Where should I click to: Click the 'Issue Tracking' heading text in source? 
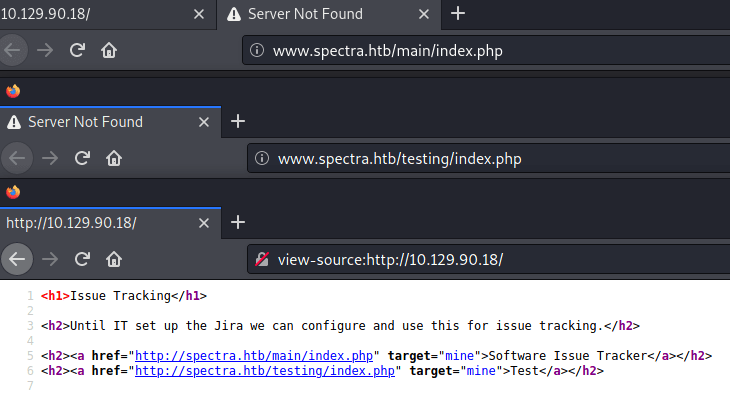coord(121,296)
